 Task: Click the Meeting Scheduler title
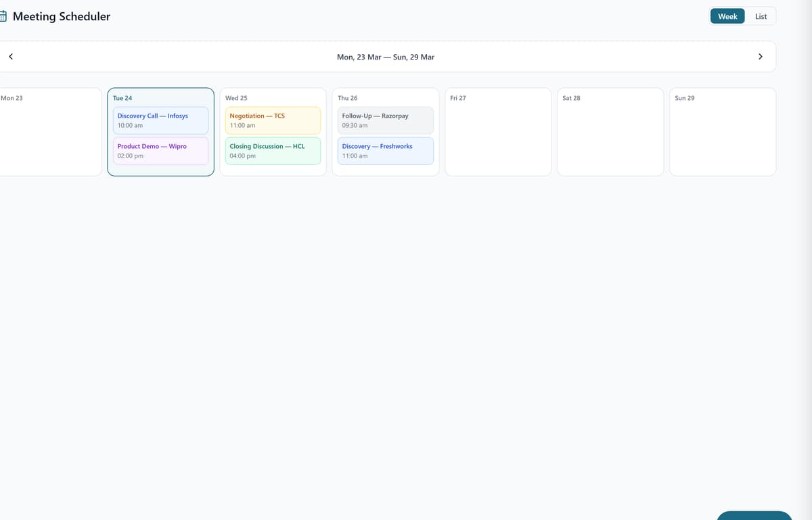coord(62,16)
